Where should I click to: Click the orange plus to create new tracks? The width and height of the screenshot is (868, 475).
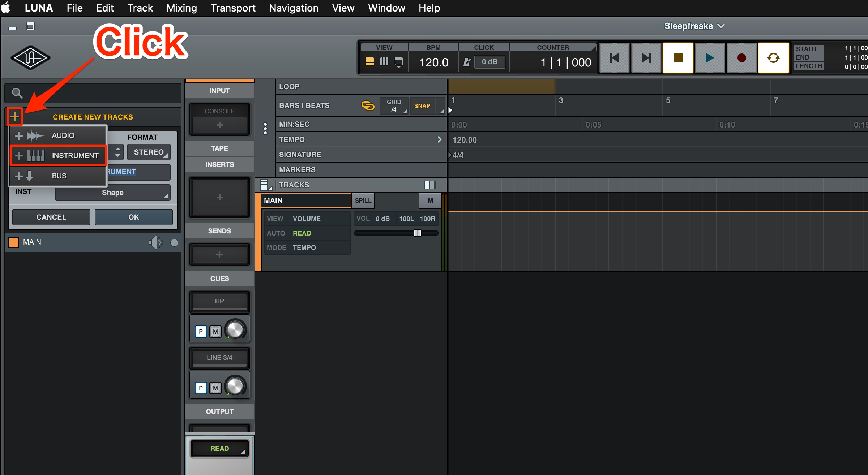pos(14,116)
